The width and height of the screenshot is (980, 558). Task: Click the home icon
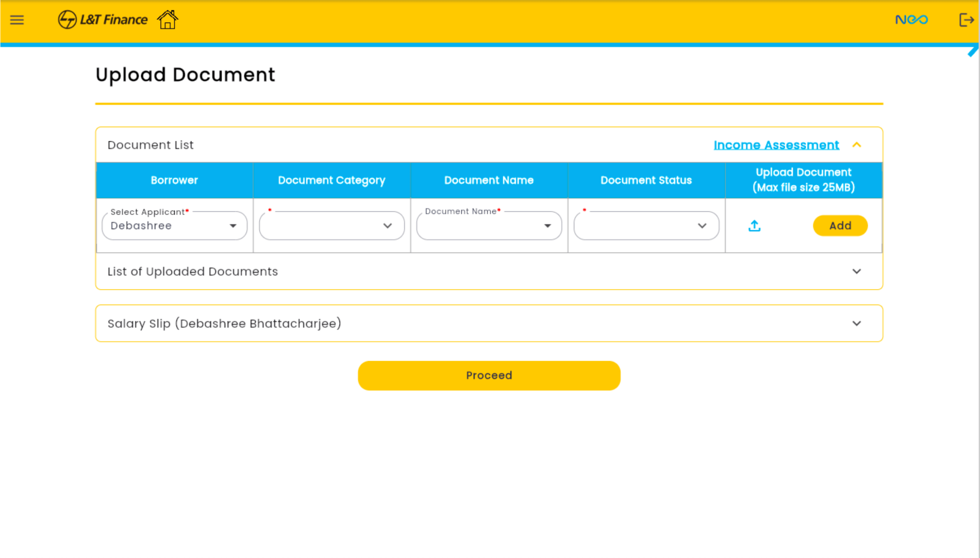click(167, 20)
